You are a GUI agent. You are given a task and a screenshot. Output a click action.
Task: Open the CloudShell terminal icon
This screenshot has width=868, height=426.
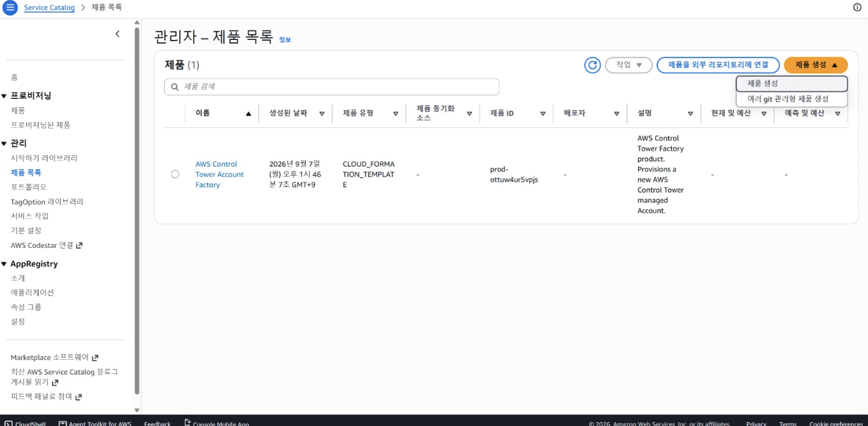pyautogui.click(x=8, y=424)
